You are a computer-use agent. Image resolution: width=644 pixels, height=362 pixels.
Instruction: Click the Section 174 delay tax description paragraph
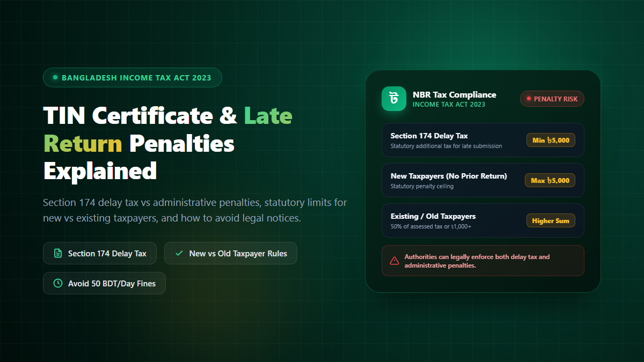(195, 210)
